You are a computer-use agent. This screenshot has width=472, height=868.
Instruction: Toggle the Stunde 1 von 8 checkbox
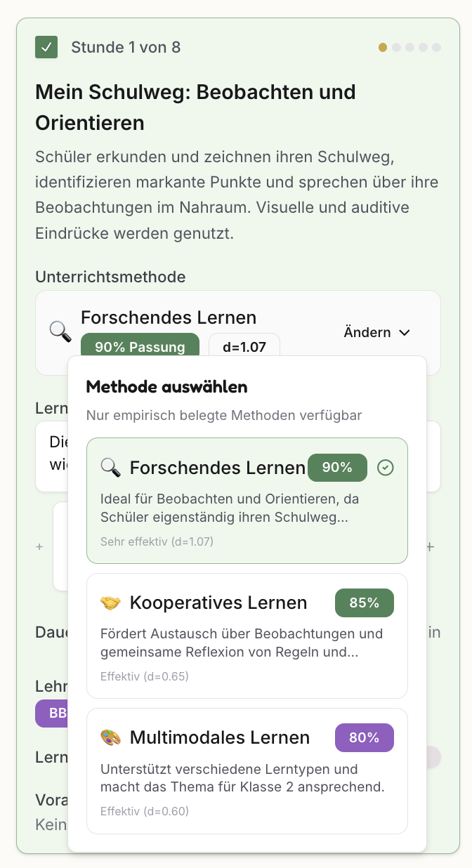pos(47,48)
